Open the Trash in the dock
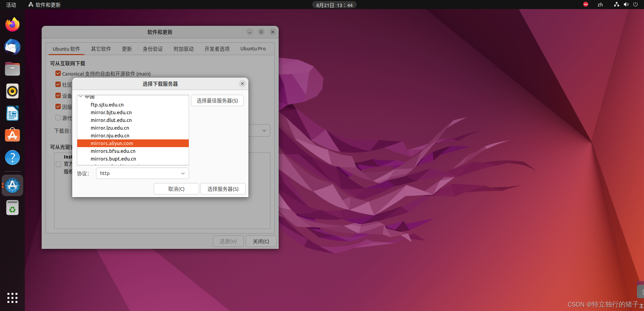 point(12,208)
